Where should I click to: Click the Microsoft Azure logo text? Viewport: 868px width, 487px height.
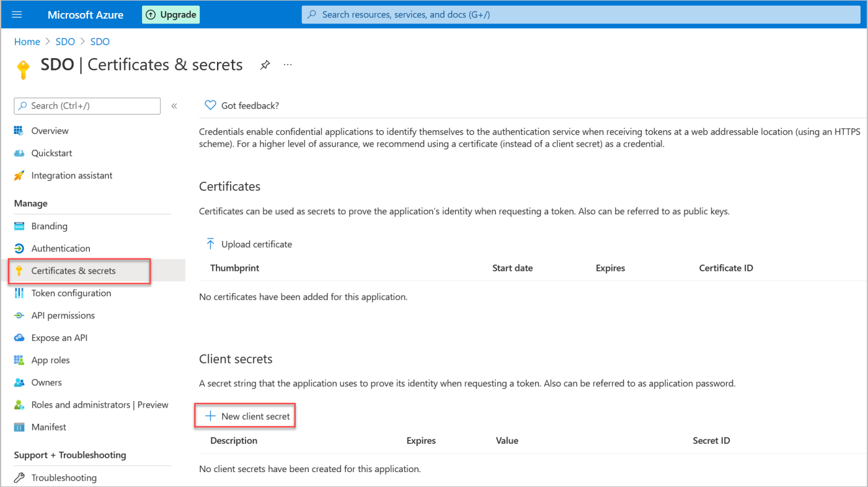click(x=86, y=14)
